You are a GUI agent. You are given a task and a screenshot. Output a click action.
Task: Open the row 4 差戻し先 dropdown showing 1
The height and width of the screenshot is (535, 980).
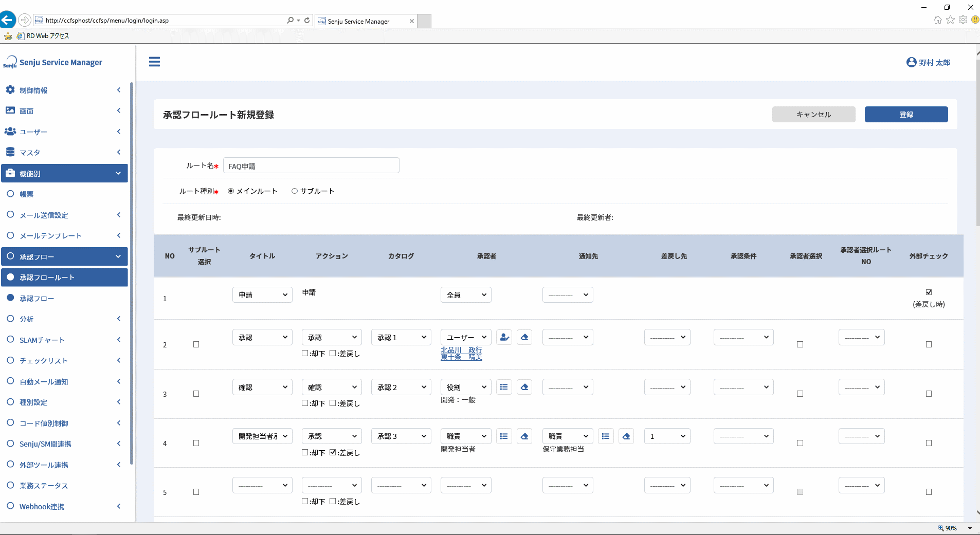pos(667,436)
